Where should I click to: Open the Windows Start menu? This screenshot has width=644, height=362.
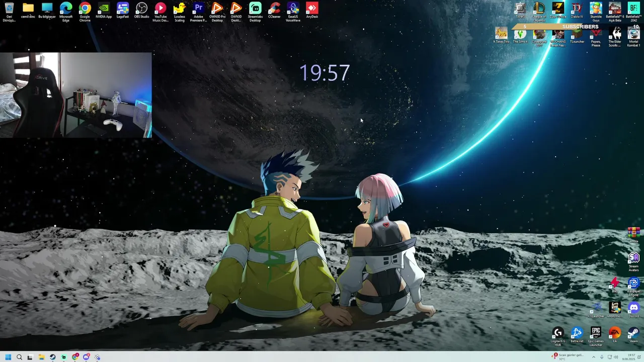(x=8, y=357)
